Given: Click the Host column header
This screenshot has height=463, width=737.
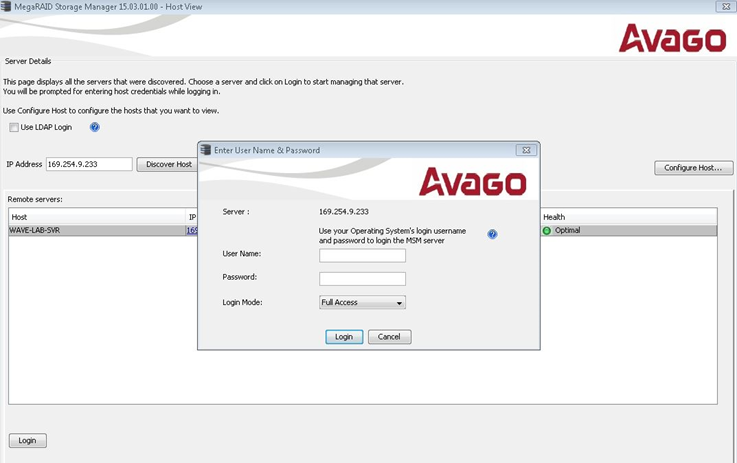Looking at the screenshot, I should click(x=97, y=217).
